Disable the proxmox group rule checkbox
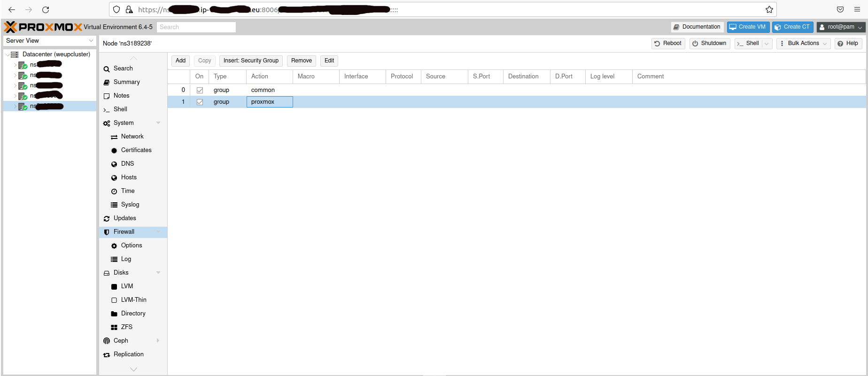 200,102
